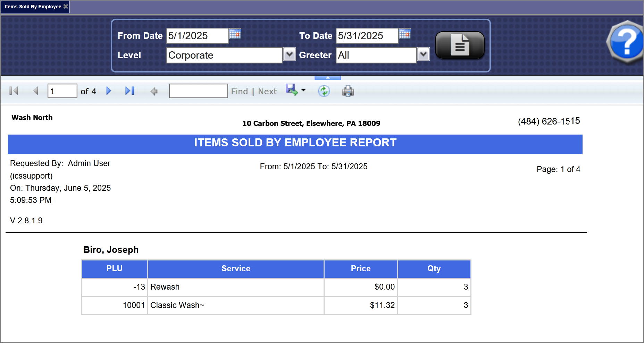Image resolution: width=644 pixels, height=343 pixels.
Task: Refresh the report
Action: (324, 91)
